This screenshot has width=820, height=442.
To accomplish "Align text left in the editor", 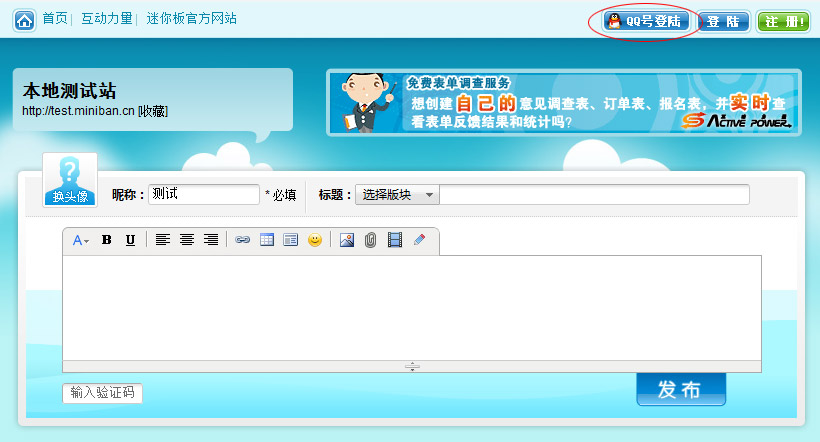I will pyautogui.click(x=163, y=240).
